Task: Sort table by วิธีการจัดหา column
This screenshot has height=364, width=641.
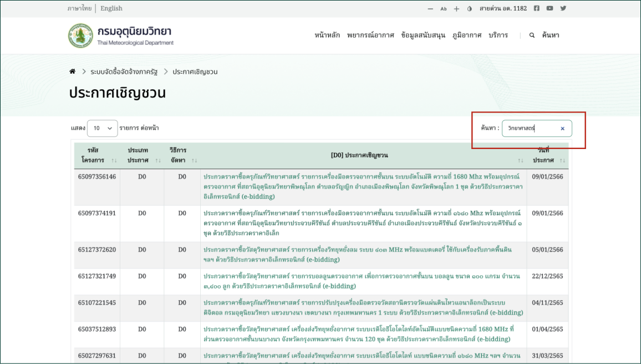Action: click(182, 155)
